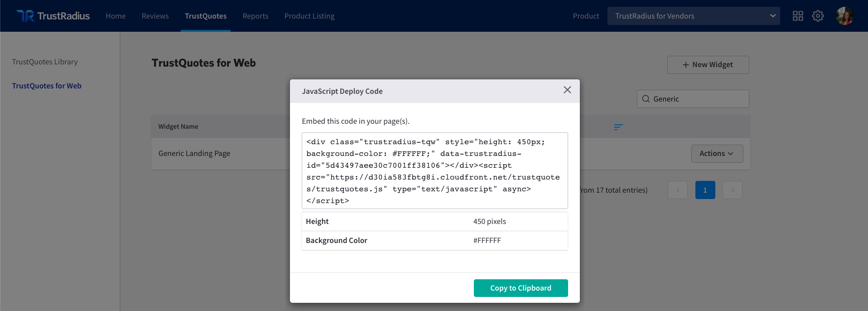Open the Reports tab
Image resolution: width=868 pixels, height=311 pixels.
256,16
